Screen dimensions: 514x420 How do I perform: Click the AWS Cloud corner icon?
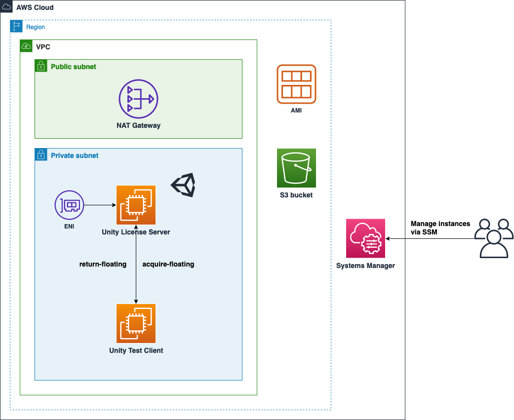(6, 6)
